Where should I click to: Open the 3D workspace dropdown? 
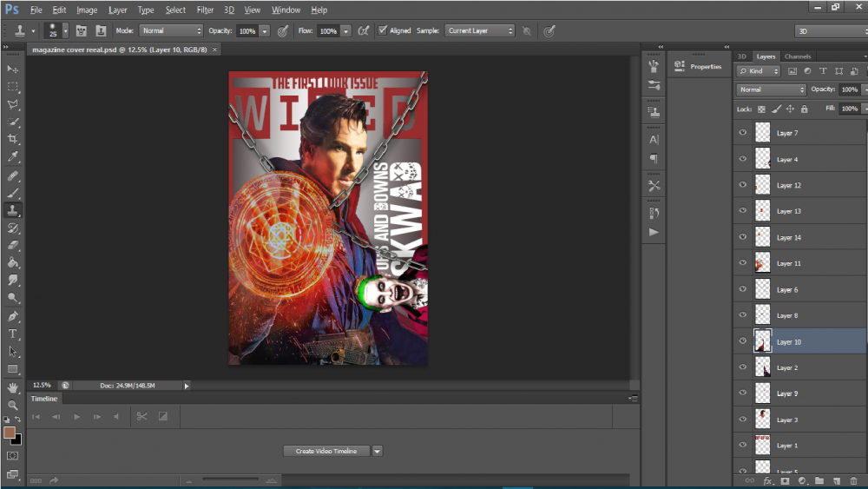click(x=832, y=31)
